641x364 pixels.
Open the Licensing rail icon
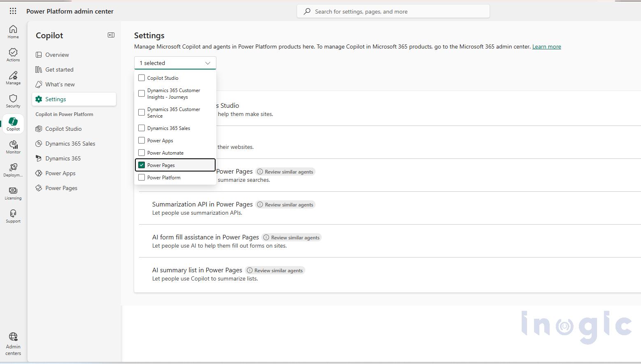coord(13,193)
